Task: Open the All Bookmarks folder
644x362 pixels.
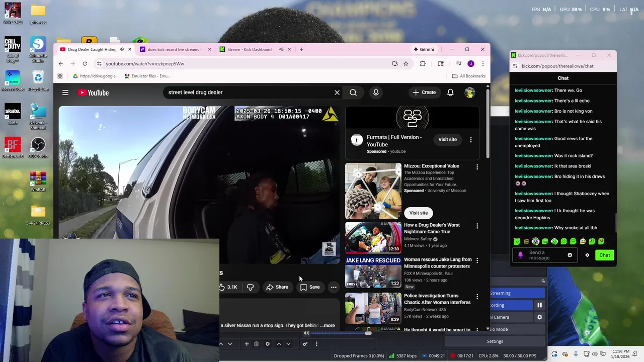Action: 468,76
